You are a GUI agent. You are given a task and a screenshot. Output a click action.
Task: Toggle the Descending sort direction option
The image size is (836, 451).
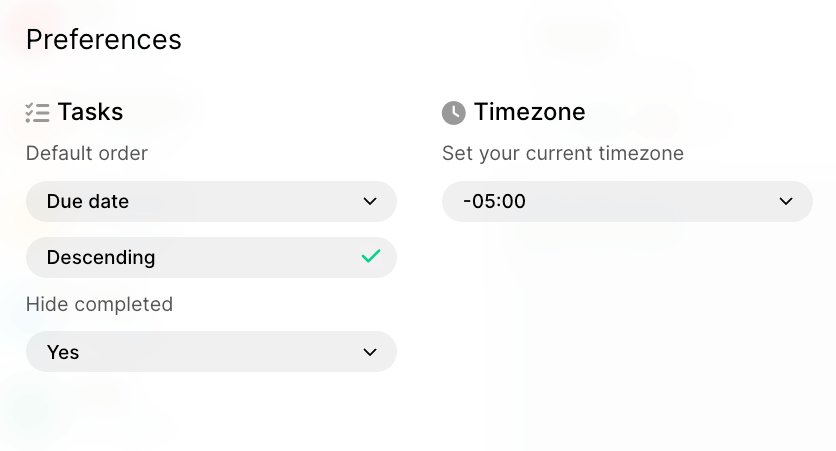[x=211, y=257]
